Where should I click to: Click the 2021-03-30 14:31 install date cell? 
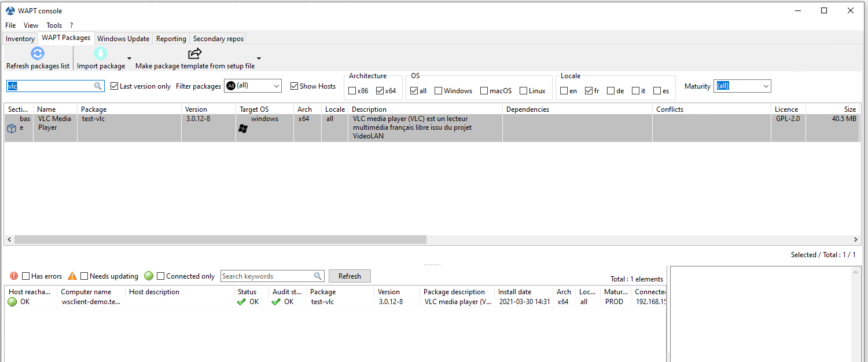524,302
